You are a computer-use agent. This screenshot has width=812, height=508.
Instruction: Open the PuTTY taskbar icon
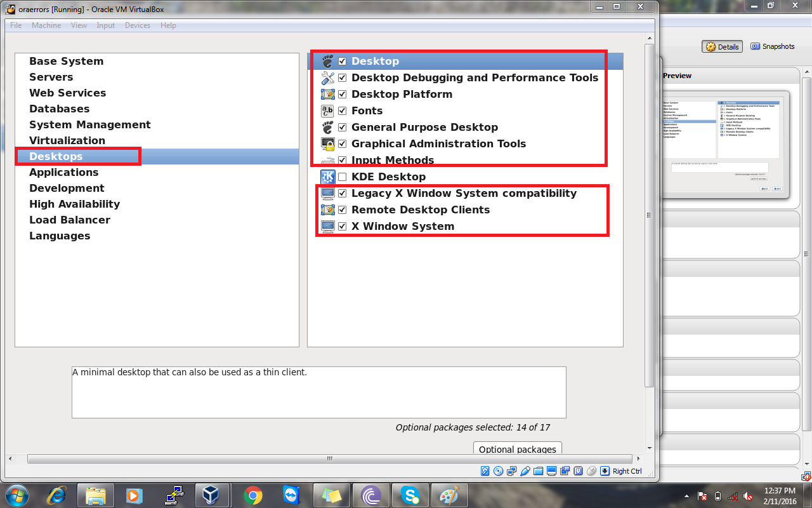click(x=174, y=495)
